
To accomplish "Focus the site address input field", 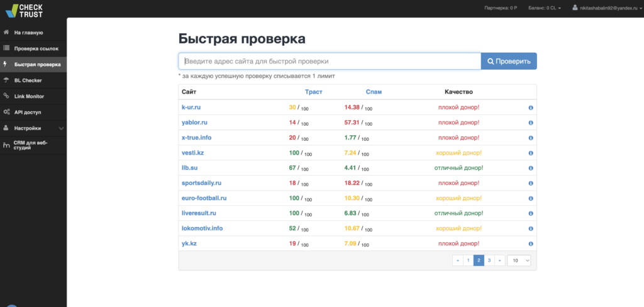I will point(330,61).
